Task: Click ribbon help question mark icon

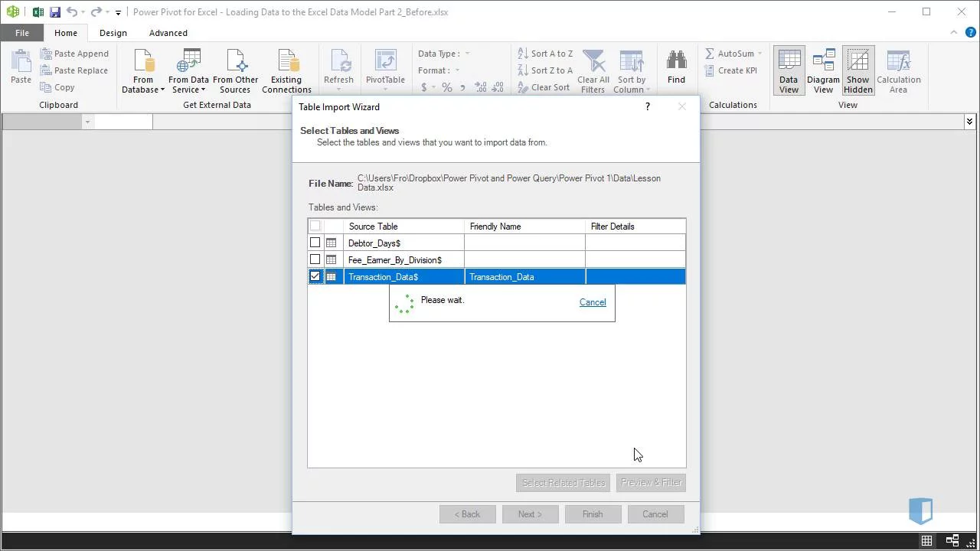Action: (969, 33)
